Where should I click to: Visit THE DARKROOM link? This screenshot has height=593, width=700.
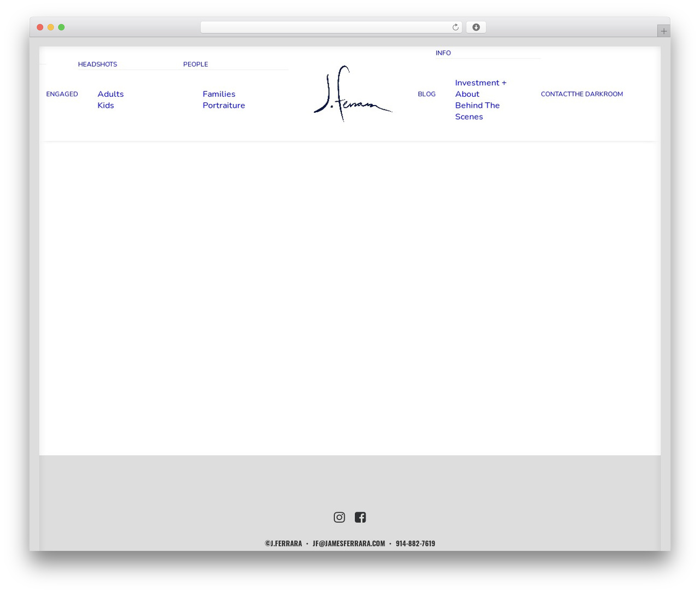click(x=597, y=94)
